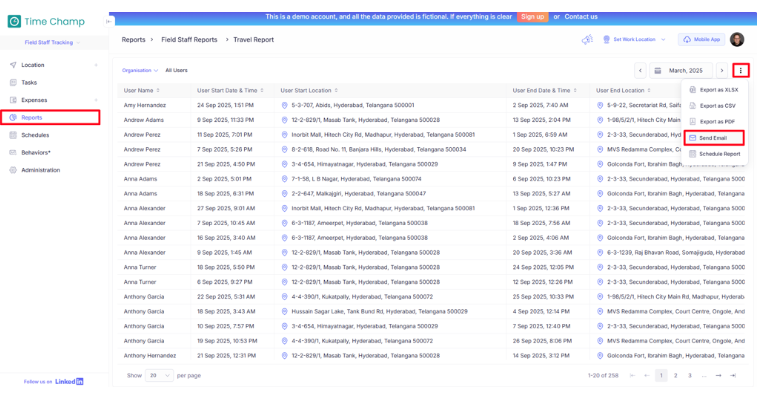Screen dimensions: 759x394
Task: Go to the next month
Action: click(x=722, y=71)
